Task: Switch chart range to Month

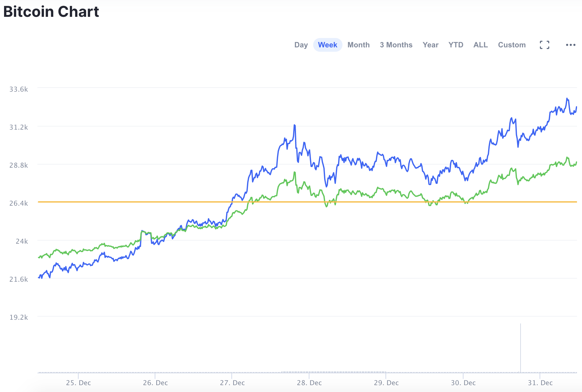Action: pos(359,45)
